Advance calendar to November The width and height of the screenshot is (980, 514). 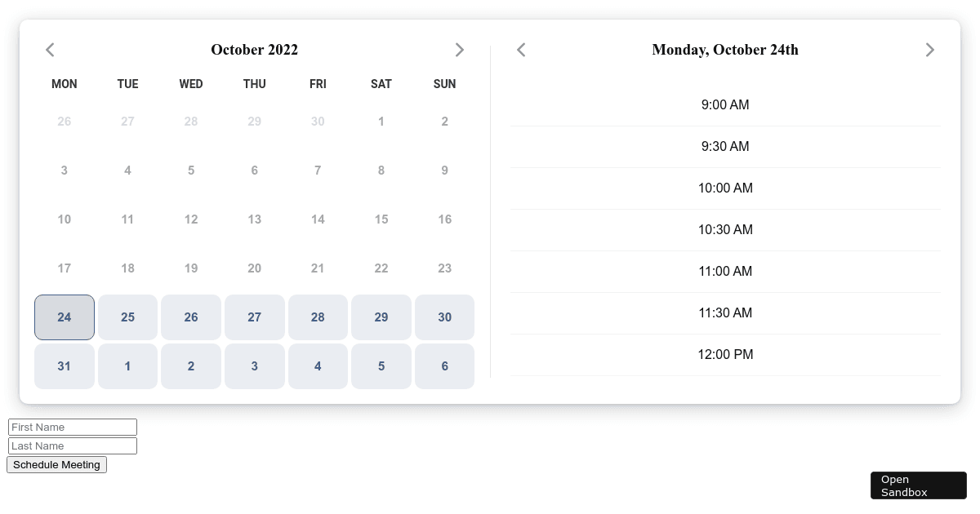point(460,50)
